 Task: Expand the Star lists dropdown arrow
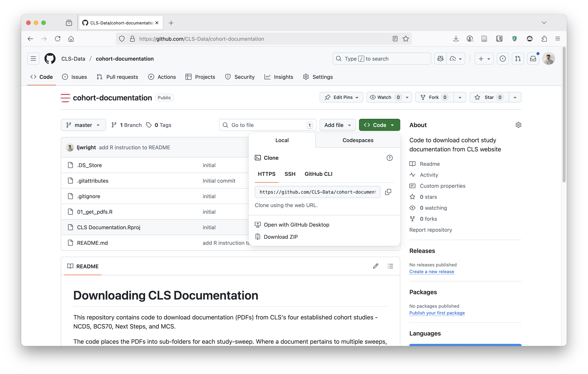(x=515, y=97)
